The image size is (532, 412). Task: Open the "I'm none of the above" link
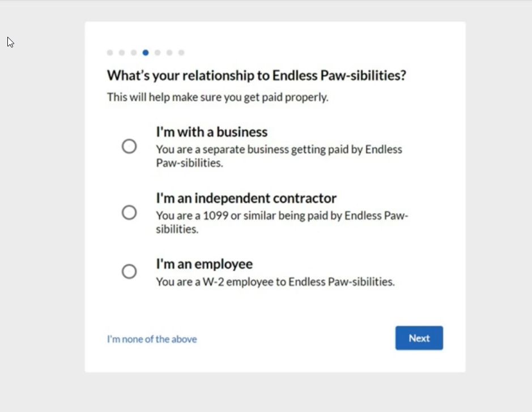coord(152,339)
